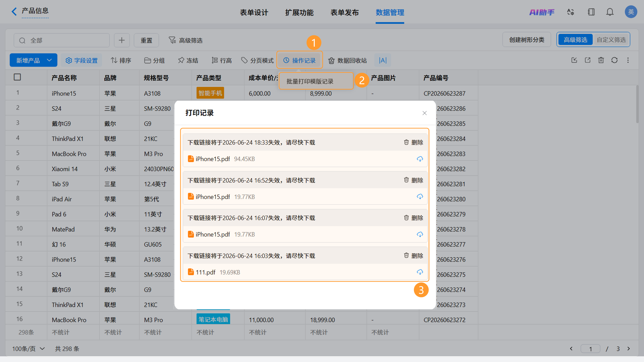Click 冻结 freeze columns
Viewport: 644px width, 362px height.
(x=188, y=60)
